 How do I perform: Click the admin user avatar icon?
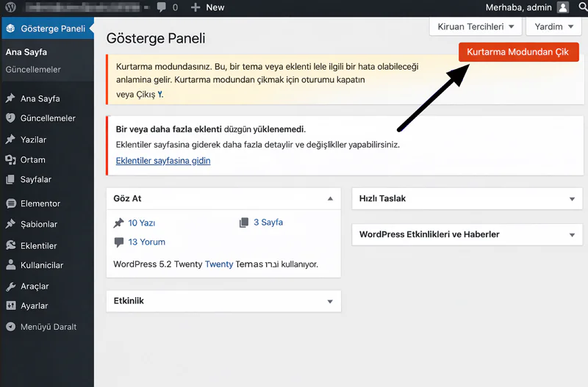coord(563,7)
